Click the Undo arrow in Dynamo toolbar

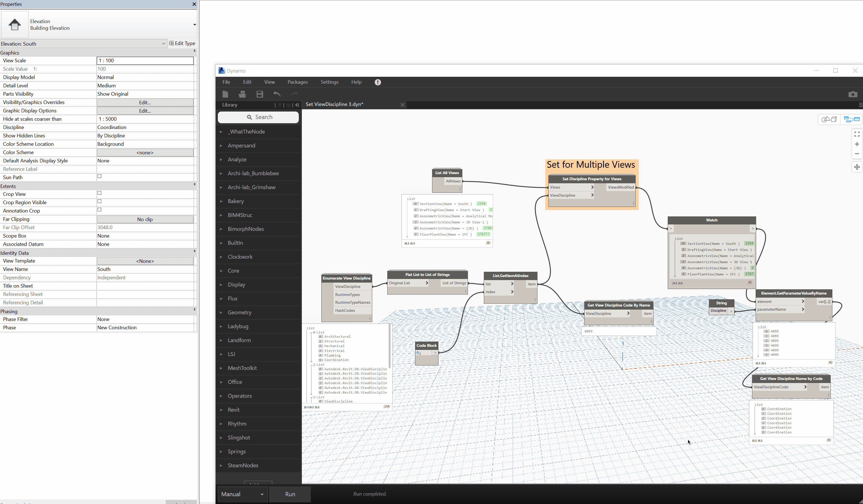277,94
